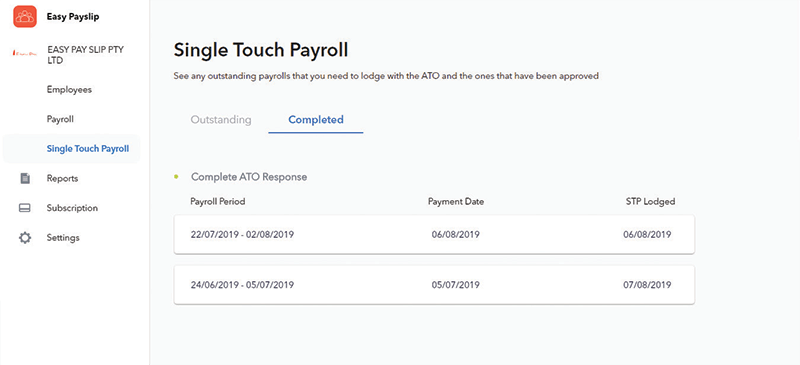Open the Reports menu item

click(x=62, y=179)
